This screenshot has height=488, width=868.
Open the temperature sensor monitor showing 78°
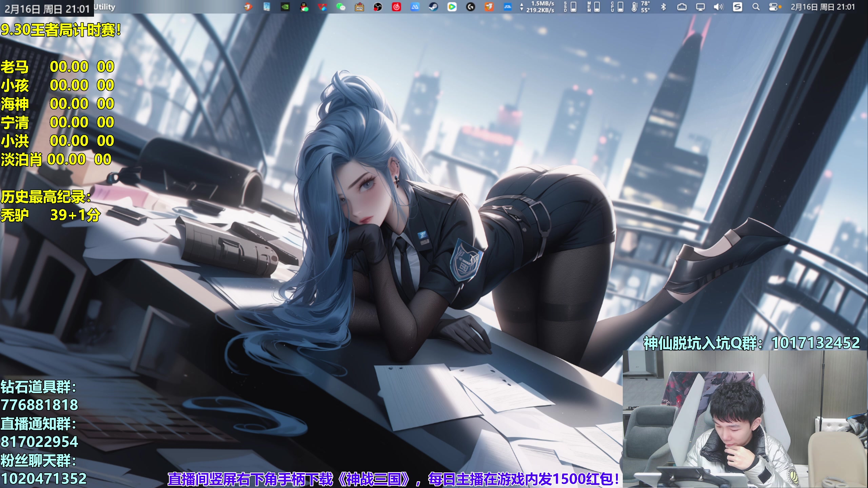pos(640,7)
